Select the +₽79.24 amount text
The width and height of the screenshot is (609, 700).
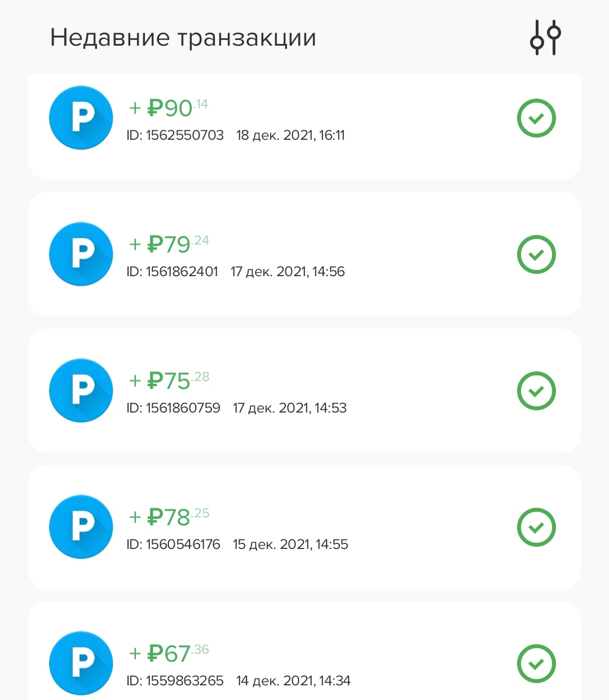tap(169, 244)
